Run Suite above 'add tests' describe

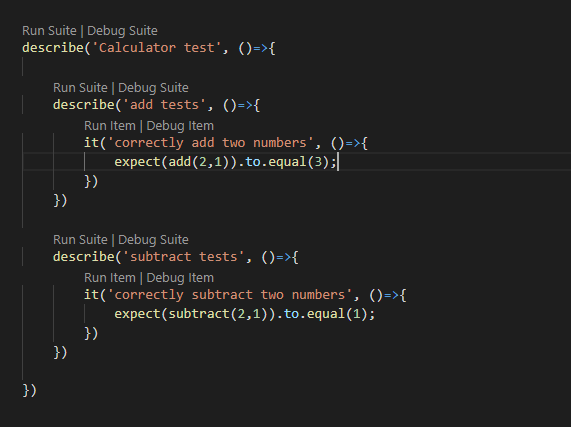pos(80,88)
